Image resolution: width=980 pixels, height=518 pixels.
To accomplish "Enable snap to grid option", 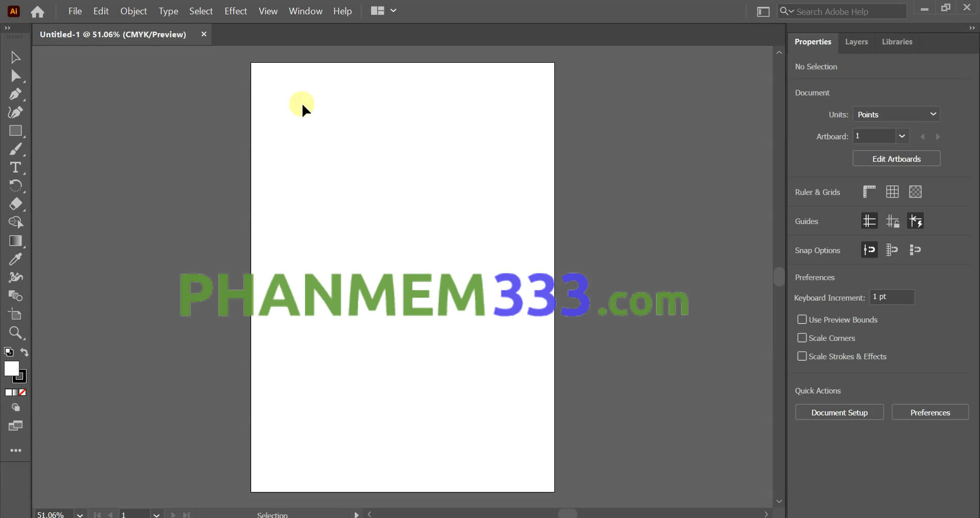I will pos(892,250).
